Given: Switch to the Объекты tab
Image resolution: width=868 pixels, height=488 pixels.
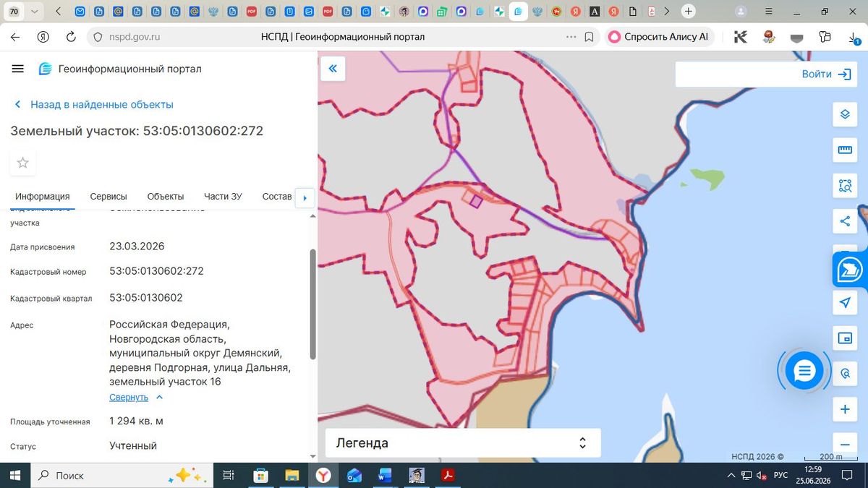Looking at the screenshot, I should point(166,196).
